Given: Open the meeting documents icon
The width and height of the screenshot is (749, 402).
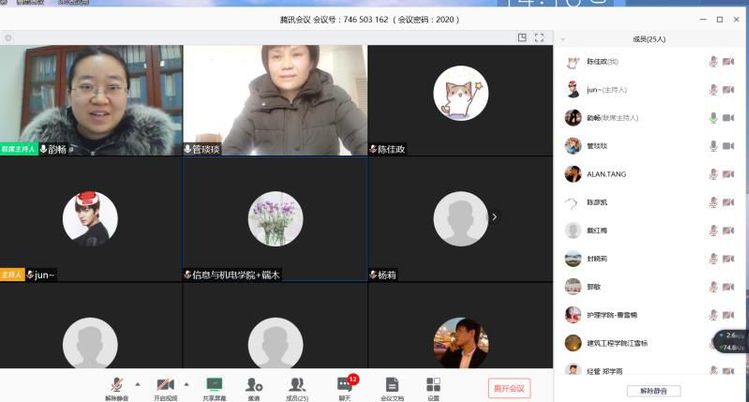Looking at the screenshot, I should click(392, 385).
